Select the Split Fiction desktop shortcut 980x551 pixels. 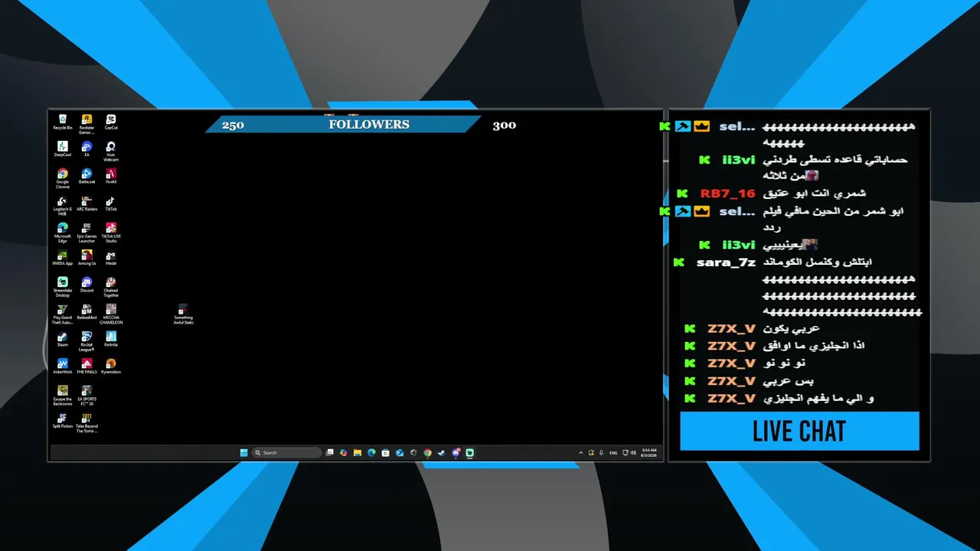tap(63, 421)
